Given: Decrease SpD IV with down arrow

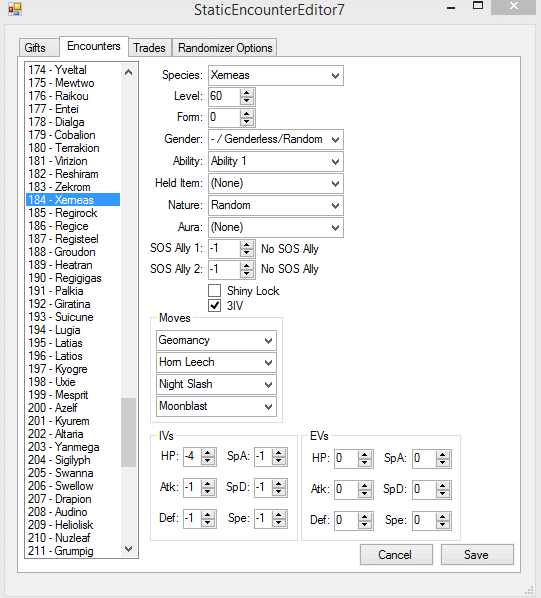Looking at the screenshot, I should pyautogui.click(x=279, y=492).
